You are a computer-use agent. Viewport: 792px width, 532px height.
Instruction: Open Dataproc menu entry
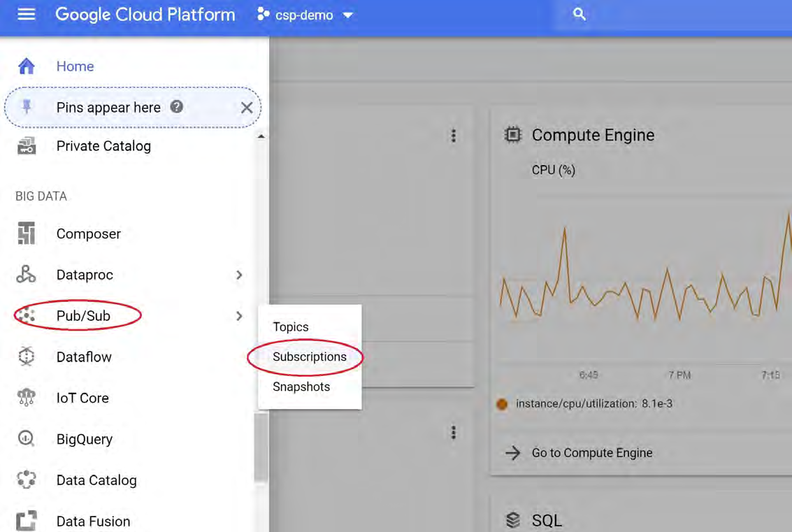coord(85,275)
